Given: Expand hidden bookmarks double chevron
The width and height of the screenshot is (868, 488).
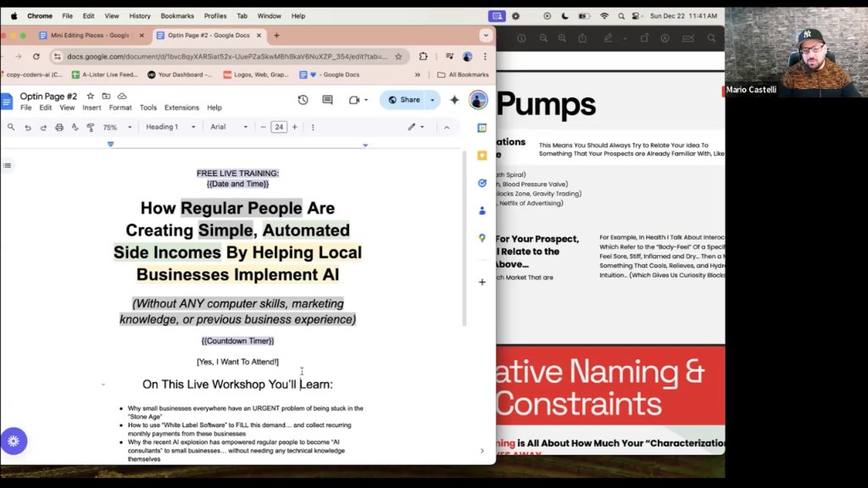Looking at the screenshot, I should [x=417, y=75].
